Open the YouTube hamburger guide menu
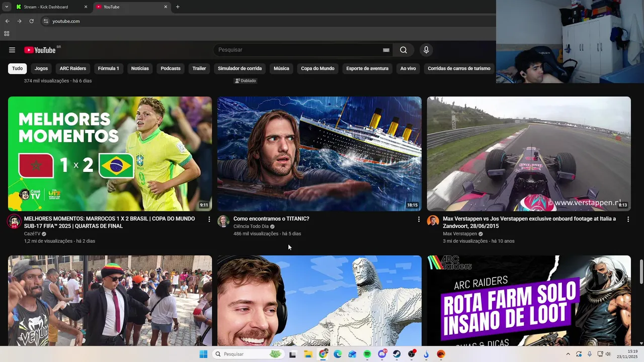 click(x=12, y=50)
